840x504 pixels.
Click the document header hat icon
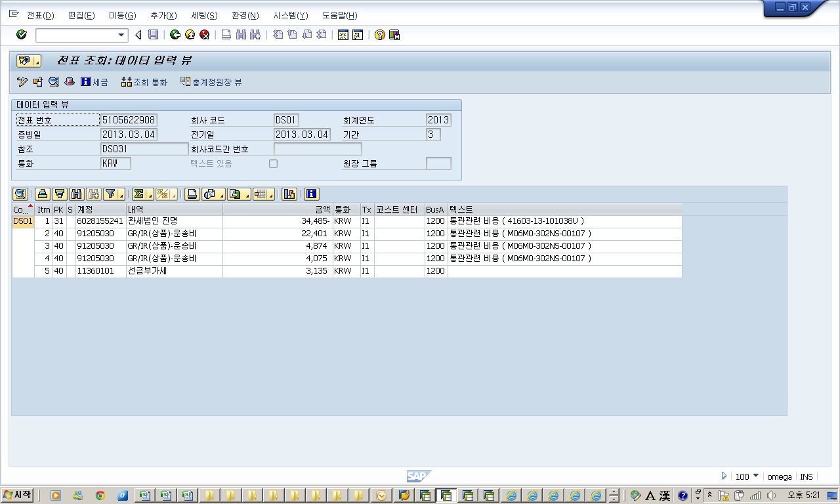(x=70, y=82)
